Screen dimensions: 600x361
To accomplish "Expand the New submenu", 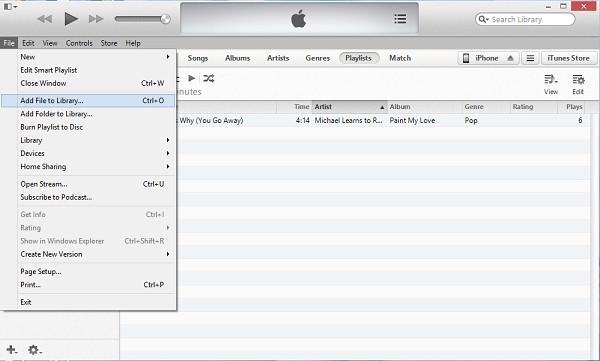I will (96, 57).
